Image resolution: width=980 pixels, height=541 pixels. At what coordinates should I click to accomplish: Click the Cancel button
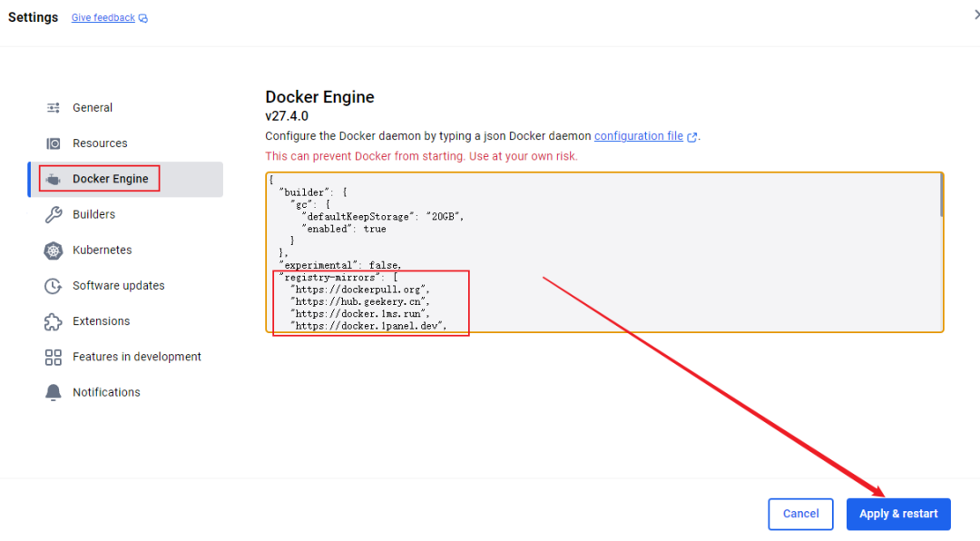(x=800, y=514)
